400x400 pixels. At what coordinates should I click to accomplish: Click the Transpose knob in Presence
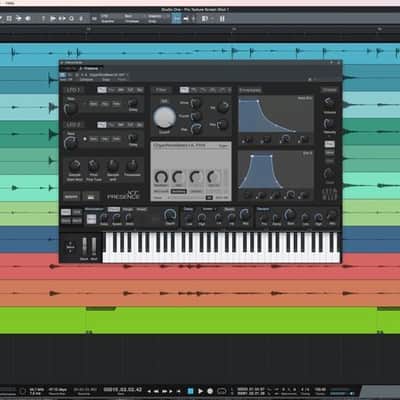(x=132, y=166)
